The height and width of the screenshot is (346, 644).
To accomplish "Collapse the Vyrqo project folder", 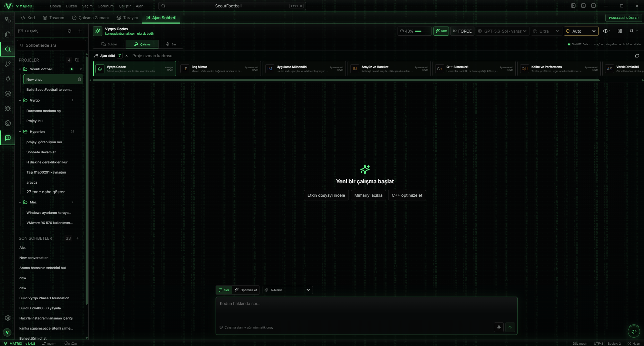I will 20,101.
